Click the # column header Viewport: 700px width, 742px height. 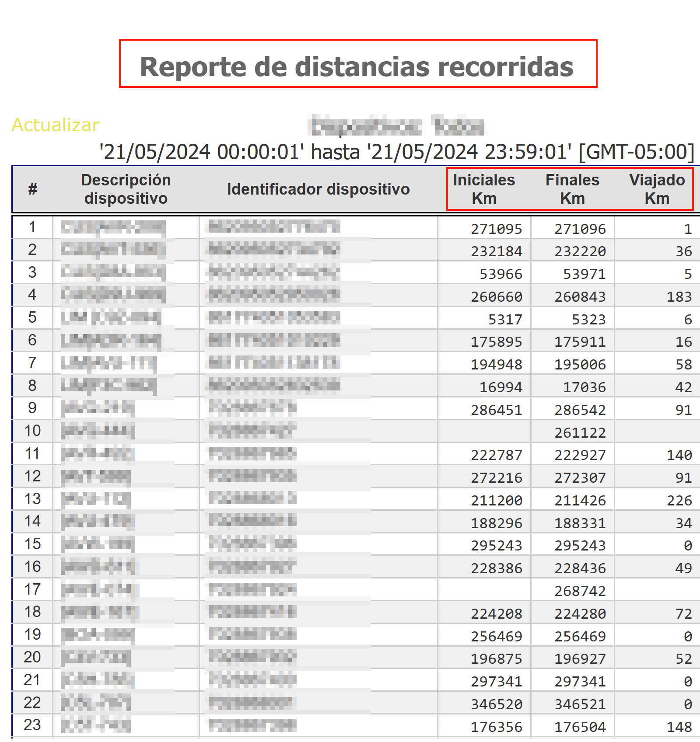pos(32,189)
